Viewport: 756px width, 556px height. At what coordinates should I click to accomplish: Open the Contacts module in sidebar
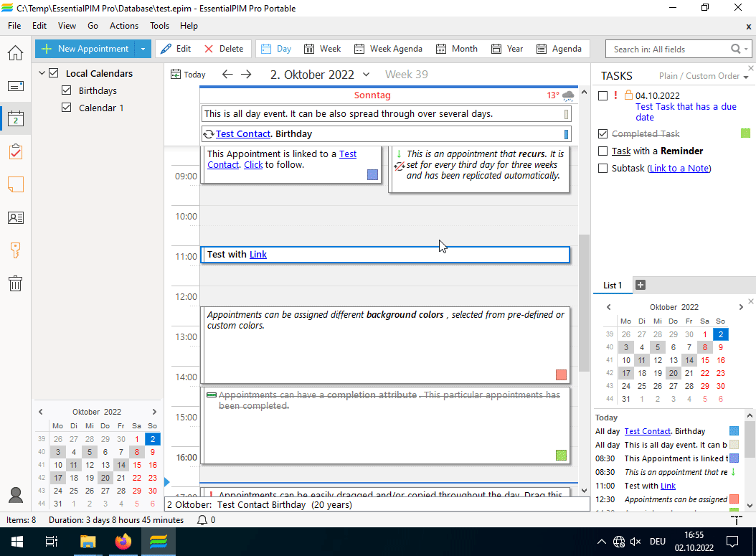click(16, 217)
